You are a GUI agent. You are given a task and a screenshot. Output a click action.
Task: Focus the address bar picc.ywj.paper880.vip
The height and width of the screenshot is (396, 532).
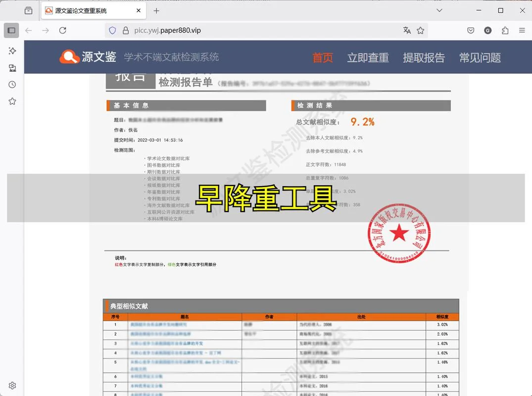(266, 31)
